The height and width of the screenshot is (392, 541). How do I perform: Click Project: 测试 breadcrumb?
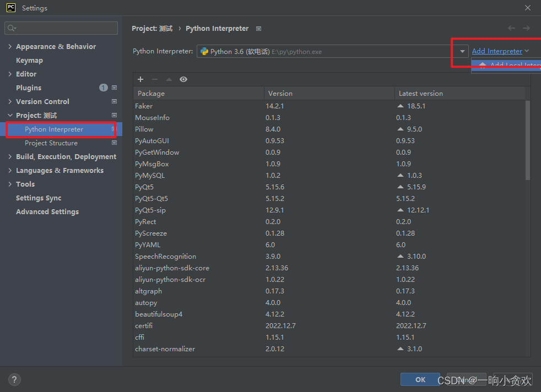click(x=152, y=28)
